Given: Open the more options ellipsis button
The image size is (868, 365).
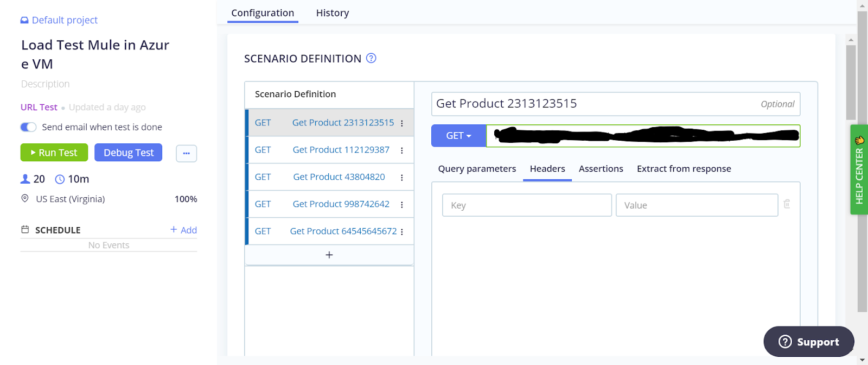Looking at the screenshot, I should point(186,153).
